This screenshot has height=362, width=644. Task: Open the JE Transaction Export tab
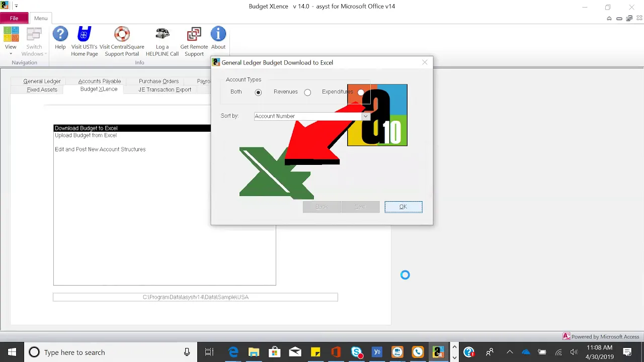[x=165, y=89]
